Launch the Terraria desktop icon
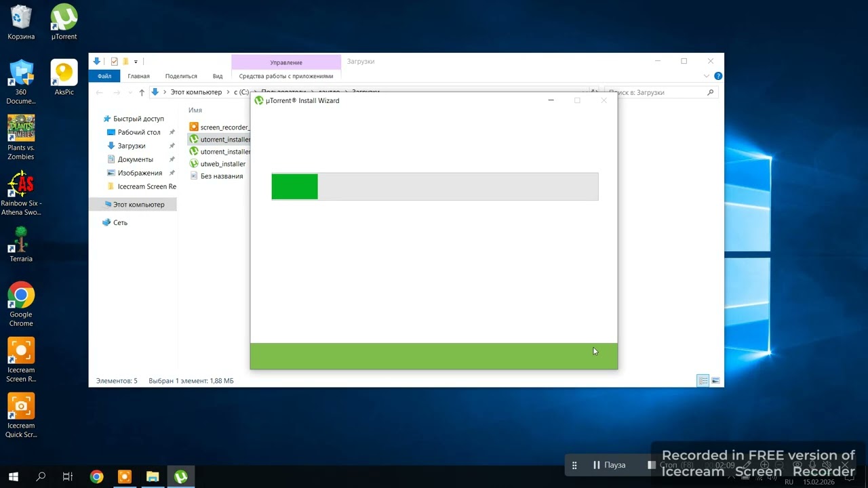The image size is (868, 488). [21, 244]
